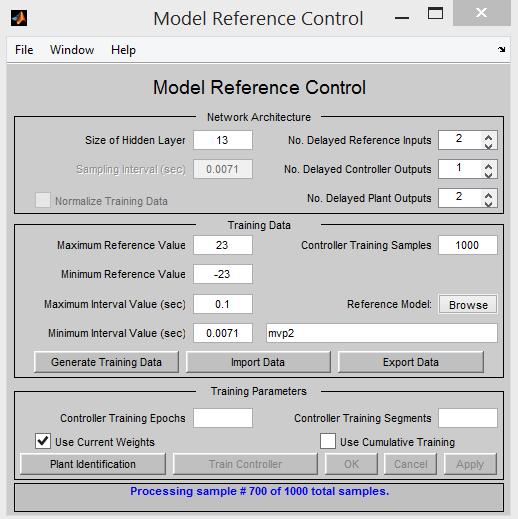
Task: Click the OK button
Action: tap(351, 464)
